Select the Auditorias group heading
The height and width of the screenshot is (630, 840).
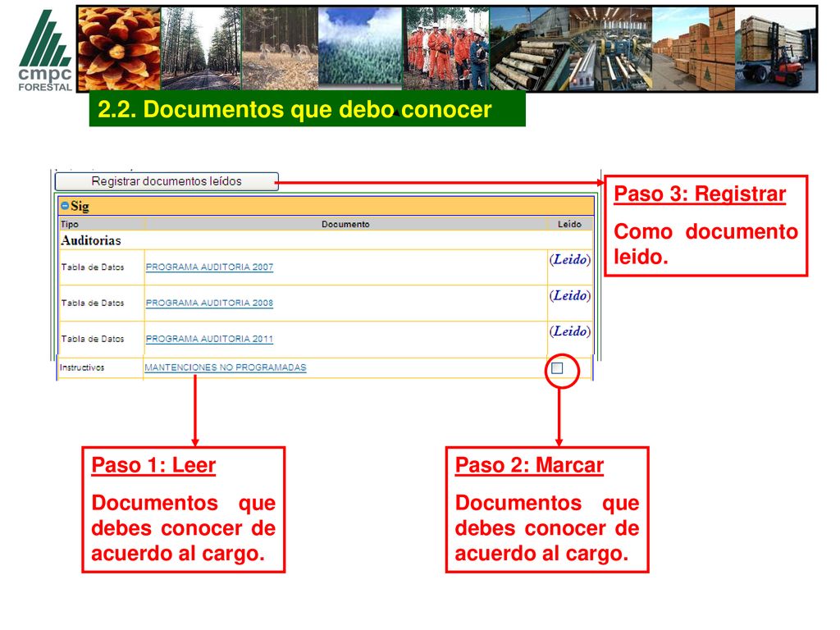coord(91,240)
